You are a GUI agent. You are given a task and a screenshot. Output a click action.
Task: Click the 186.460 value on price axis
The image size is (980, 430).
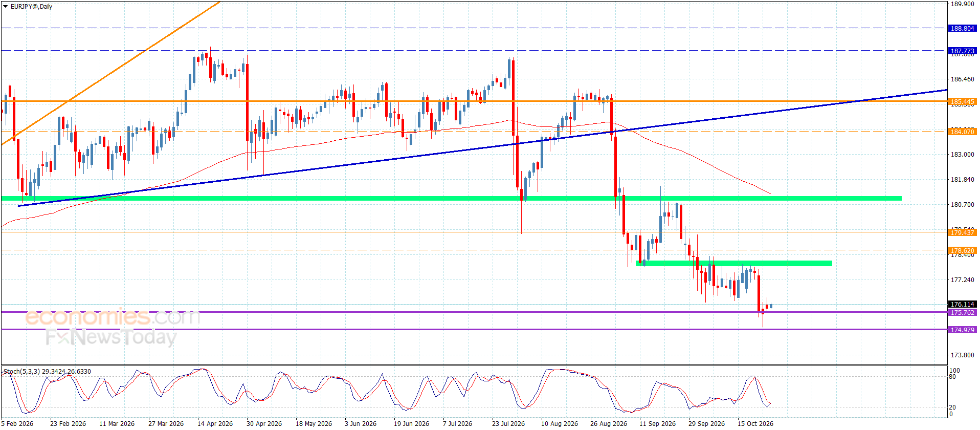[x=962, y=79]
